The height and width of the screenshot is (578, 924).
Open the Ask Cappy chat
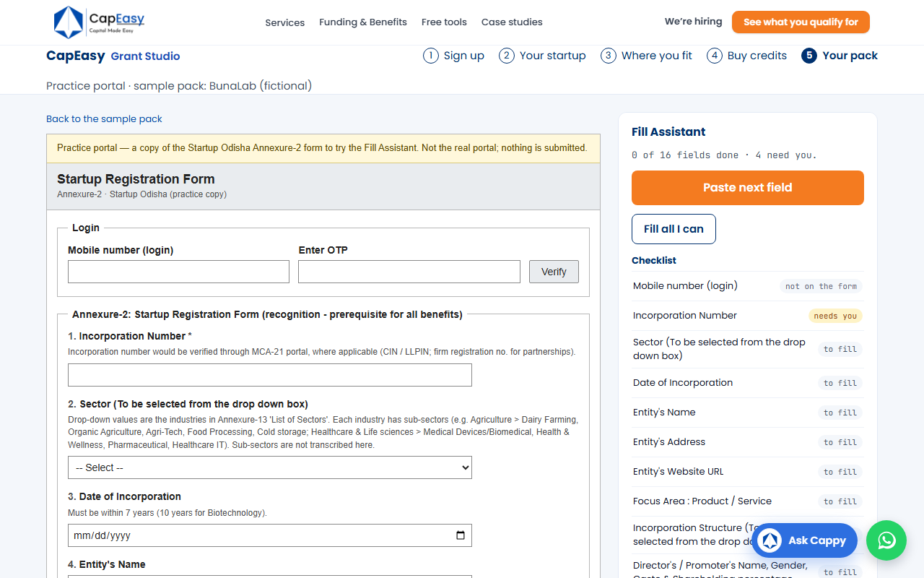tap(804, 540)
